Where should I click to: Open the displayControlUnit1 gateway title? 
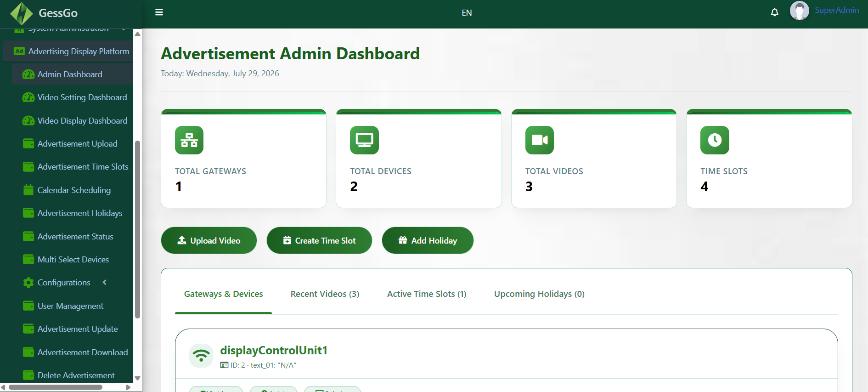(274, 351)
